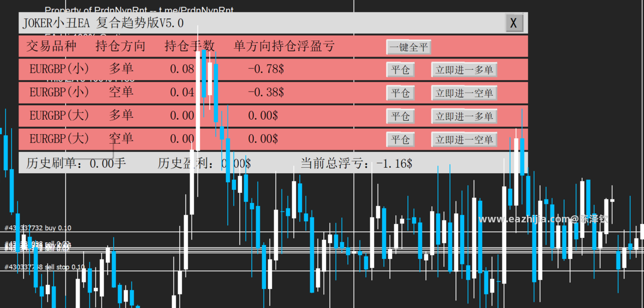Click the 0.08 lot size value
This screenshot has width=644, height=308.
(182, 69)
